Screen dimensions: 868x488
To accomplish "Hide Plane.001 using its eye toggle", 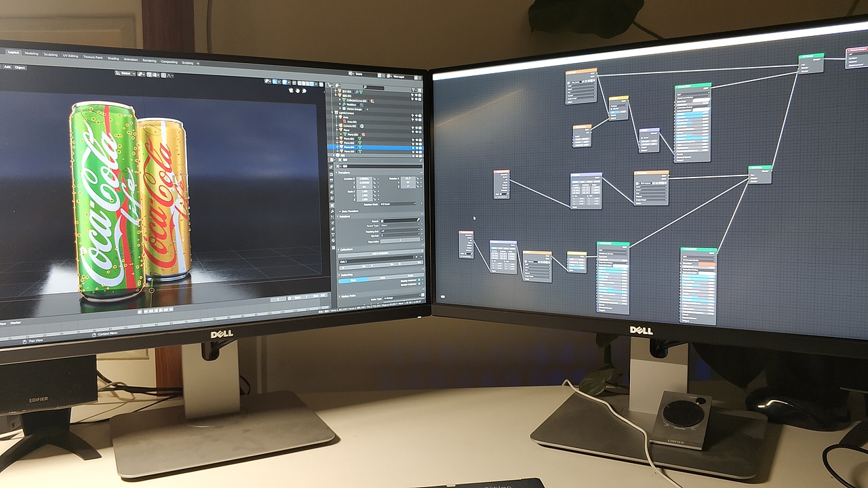I will (416, 139).
